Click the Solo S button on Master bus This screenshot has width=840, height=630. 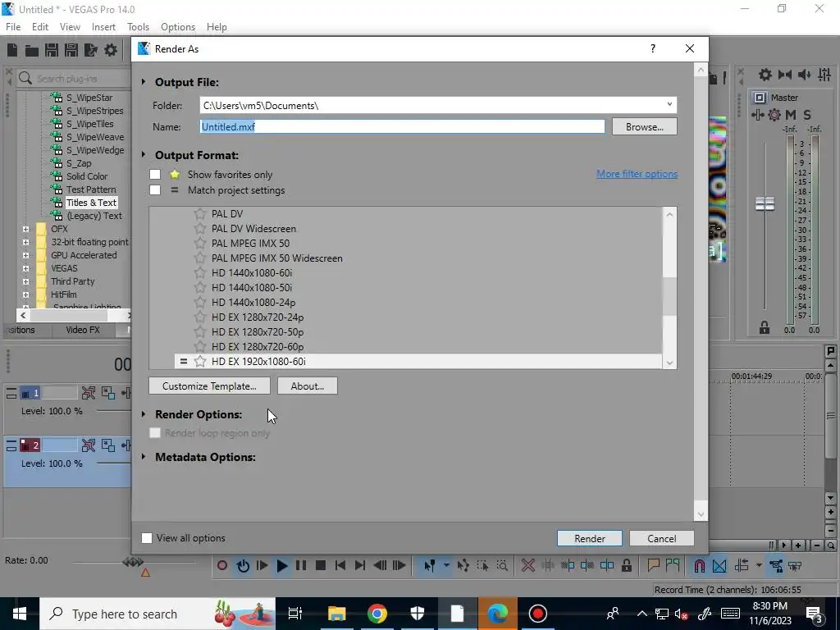pyautogui.click(x=807, y=115)
